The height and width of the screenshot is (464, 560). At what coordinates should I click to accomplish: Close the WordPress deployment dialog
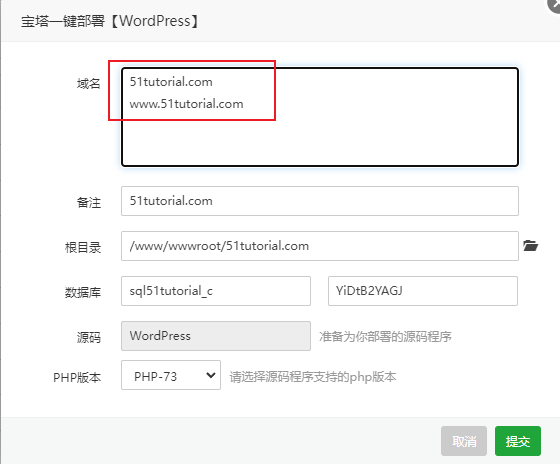[x=555, y=4]
